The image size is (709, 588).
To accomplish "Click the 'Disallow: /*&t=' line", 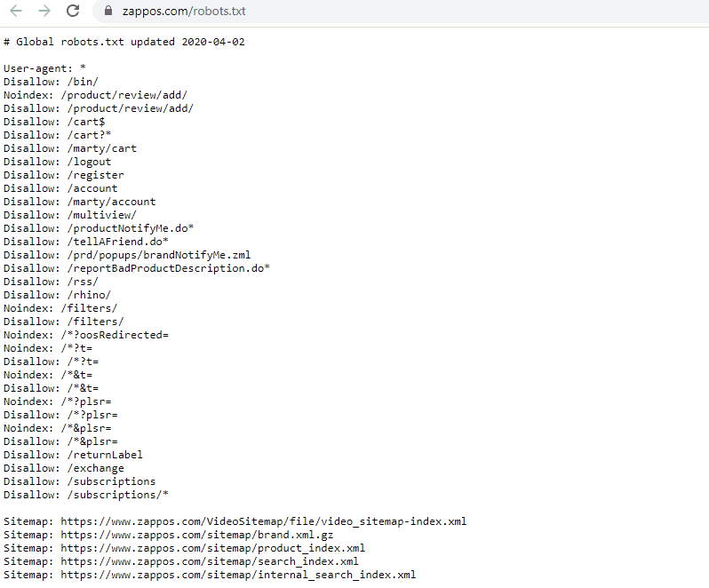I will [x=52, y=389].
